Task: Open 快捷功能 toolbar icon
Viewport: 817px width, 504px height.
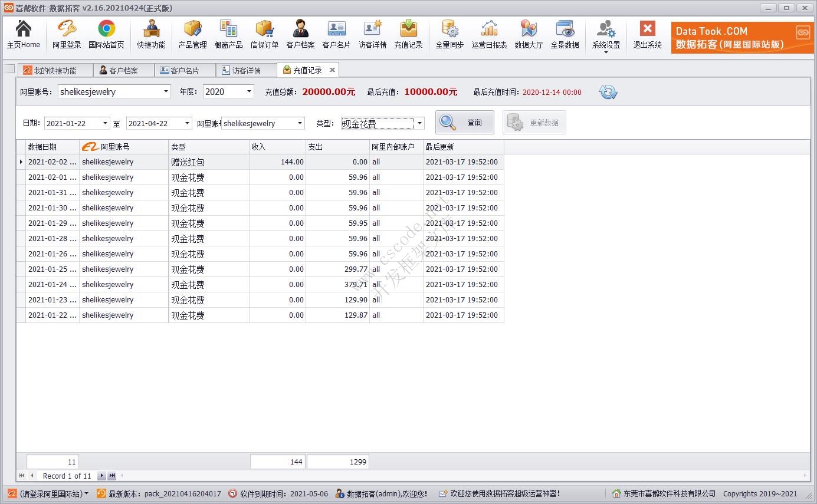Action: (x=151, y=35)
